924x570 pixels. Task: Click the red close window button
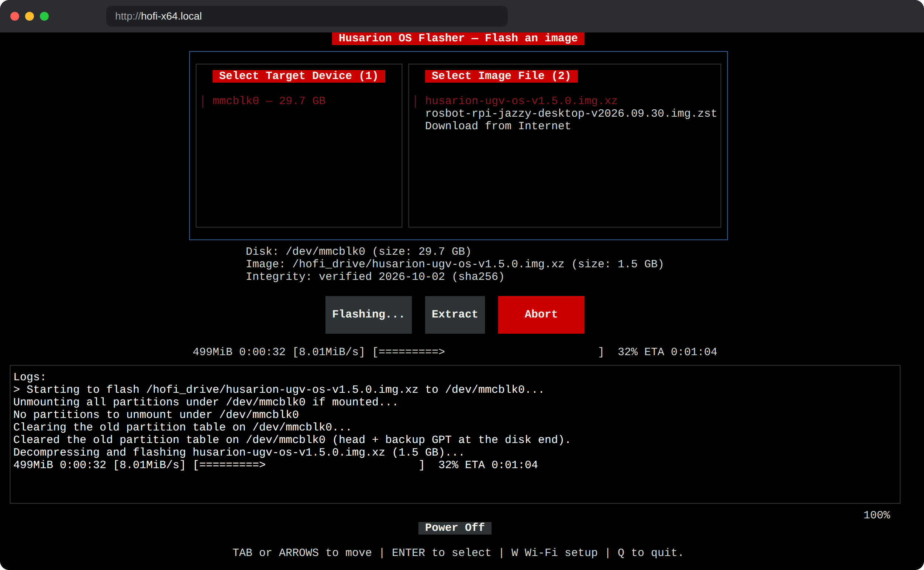15,16
